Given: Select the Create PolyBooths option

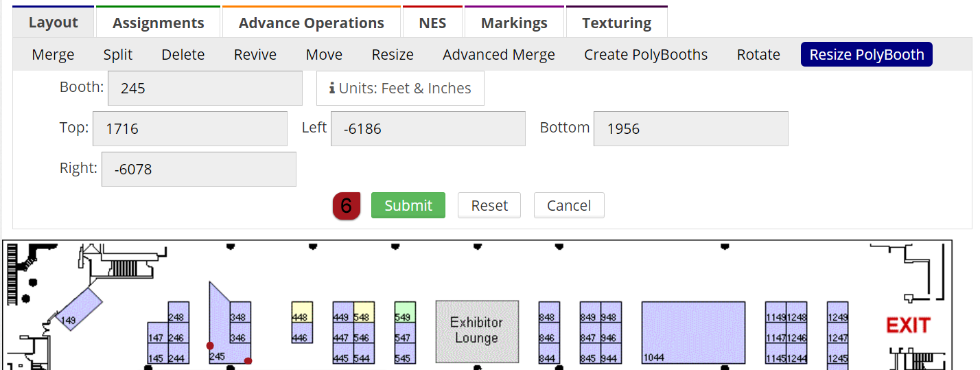Looking at the screenshot, I should pos(645,55).
